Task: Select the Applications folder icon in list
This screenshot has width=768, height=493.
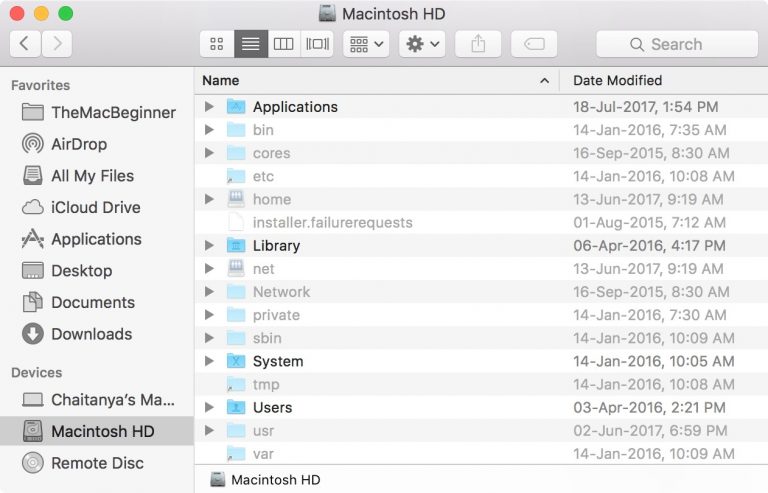Action: point(236,107)
